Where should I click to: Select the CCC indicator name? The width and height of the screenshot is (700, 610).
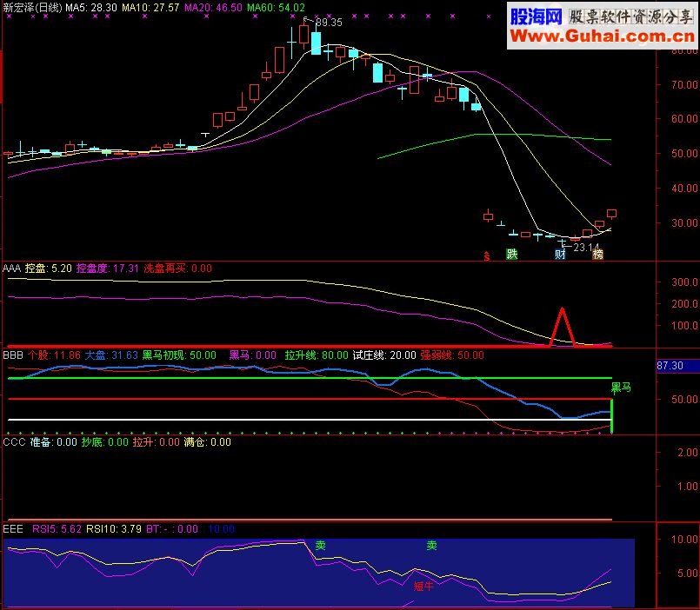(14, 442)
